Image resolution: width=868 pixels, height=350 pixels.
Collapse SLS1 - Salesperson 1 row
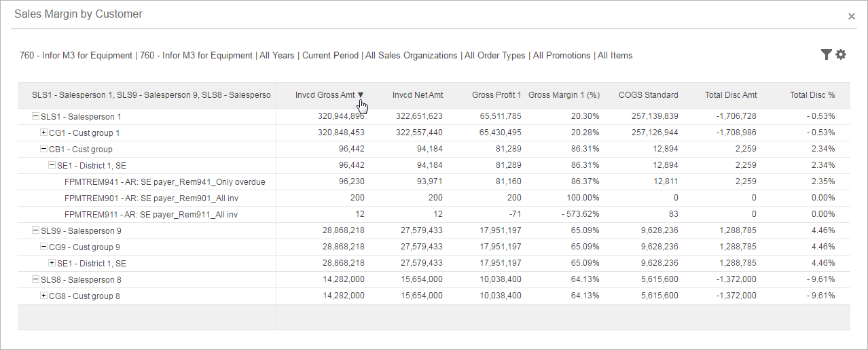[x=36, y=116]
